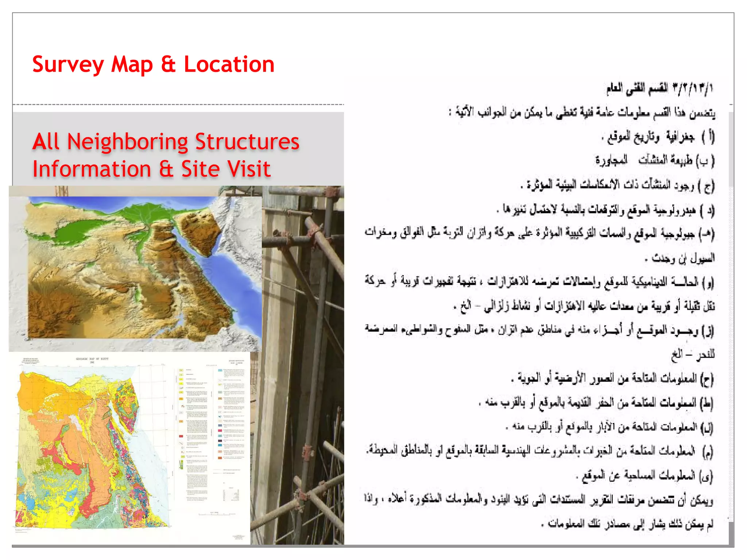Click the Arabic list item (ج)

(x=618, y=185)
